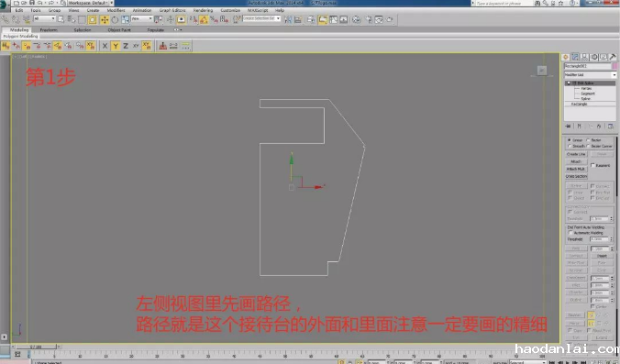Select the Scale transform tool
This screenshot has width=620, height=364.
coord(125,19)
